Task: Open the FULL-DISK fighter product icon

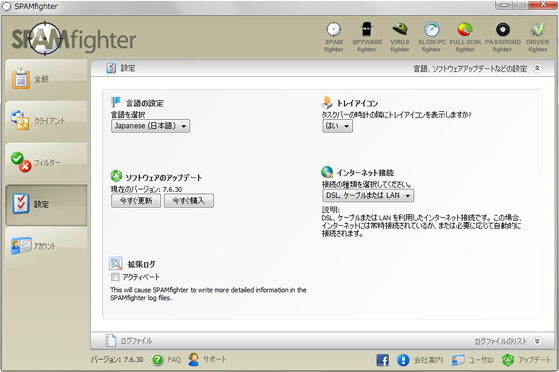Action: 465,37
